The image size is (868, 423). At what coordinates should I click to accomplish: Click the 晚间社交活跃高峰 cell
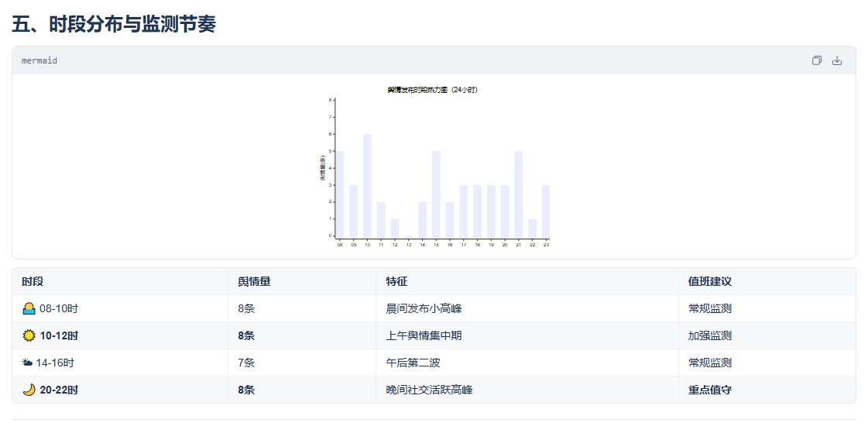[527, 390]
